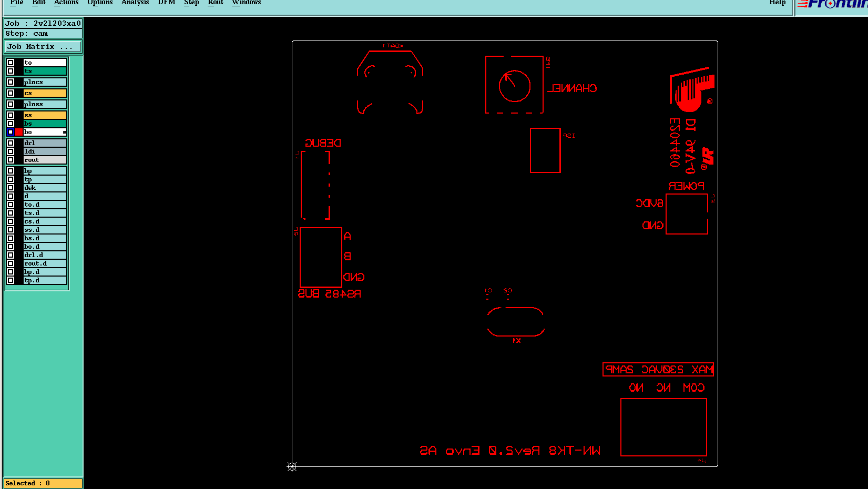Click the Frontline logo
The image size is (868, 489).
pos(832,4)
